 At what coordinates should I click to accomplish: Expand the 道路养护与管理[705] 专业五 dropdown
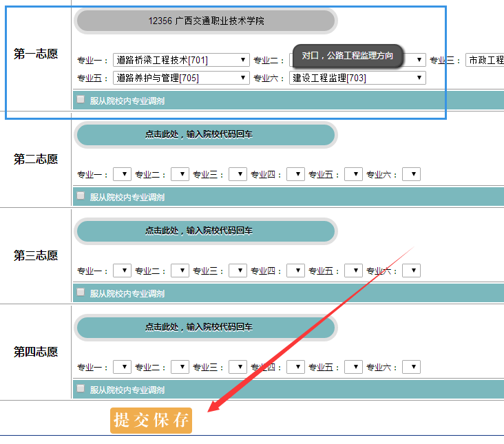[x=180, y=78]
